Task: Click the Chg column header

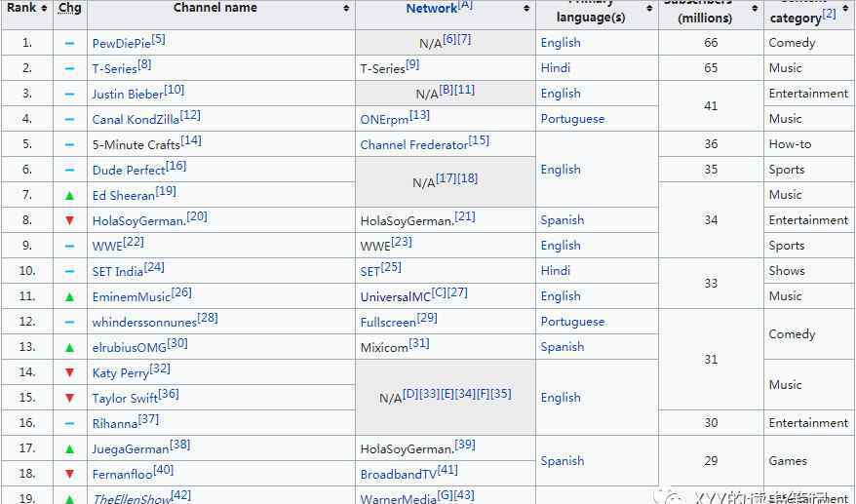Action: [x=70, y=8]
